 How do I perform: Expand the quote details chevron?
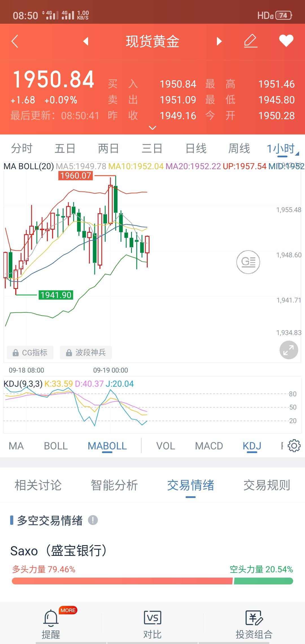pyautogui.click(x=152, y=128)
